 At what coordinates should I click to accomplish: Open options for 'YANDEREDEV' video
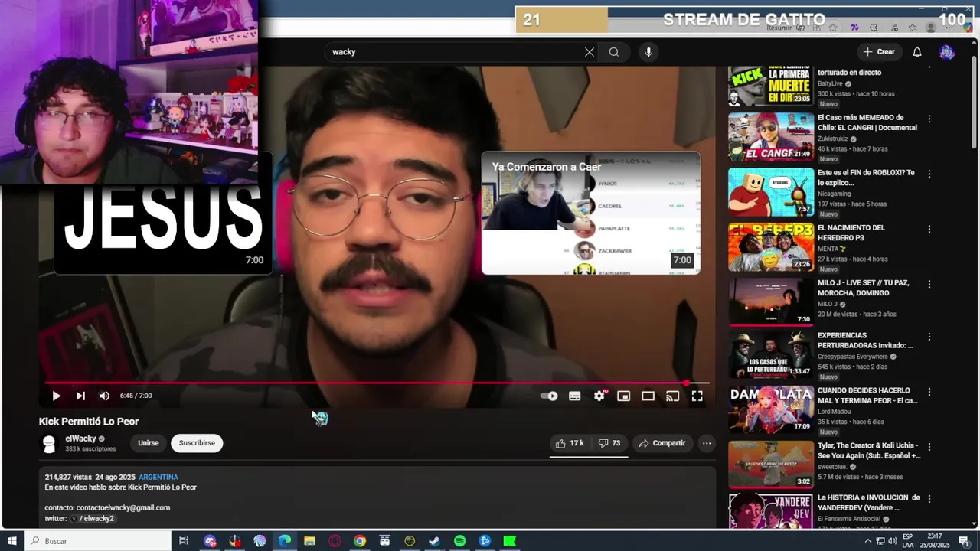coord(929,499)
